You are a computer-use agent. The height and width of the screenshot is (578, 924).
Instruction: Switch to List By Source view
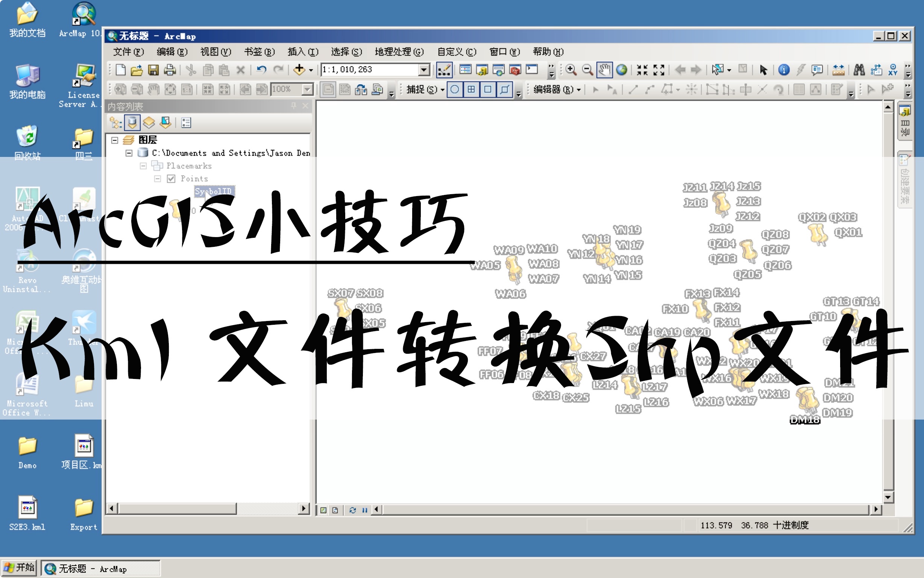click(132, 123)
